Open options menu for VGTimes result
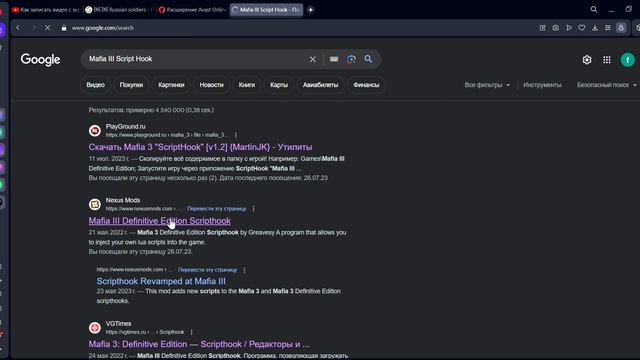Viewport: 640px width, 360px height. pyautogui.click(x=191, y=332)
